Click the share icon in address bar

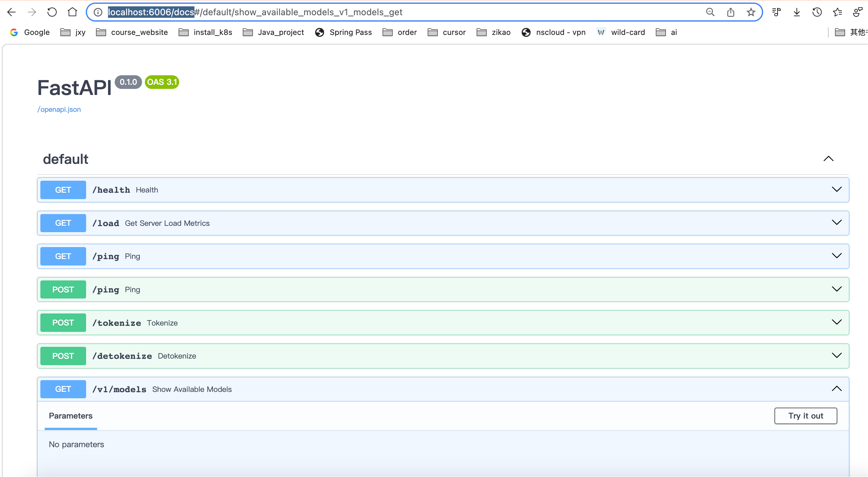(730, 12)
